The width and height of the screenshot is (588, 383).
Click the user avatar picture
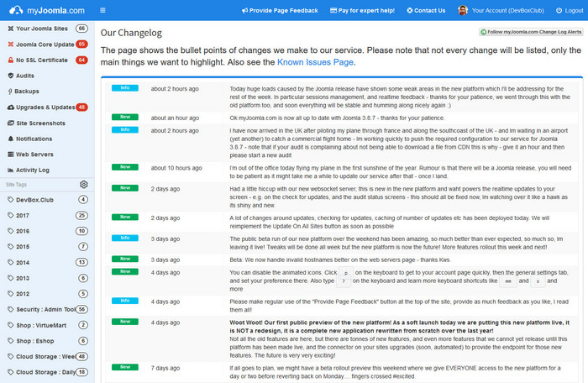click(x=463, y=11)
